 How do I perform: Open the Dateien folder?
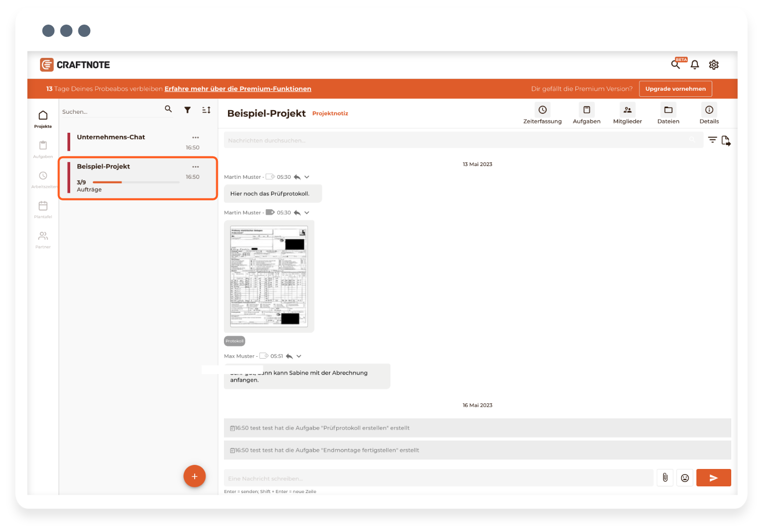(668, 110)
